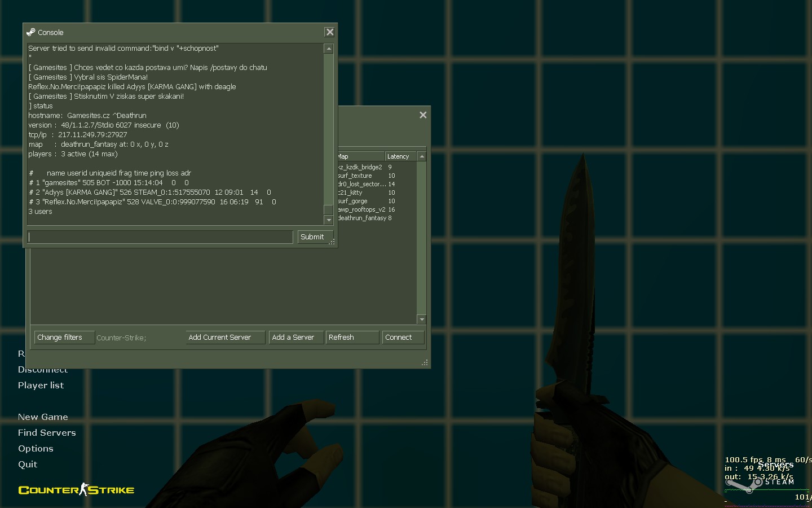Select the surf_texture server row
The image size is (812, 508).
point(377,176)
